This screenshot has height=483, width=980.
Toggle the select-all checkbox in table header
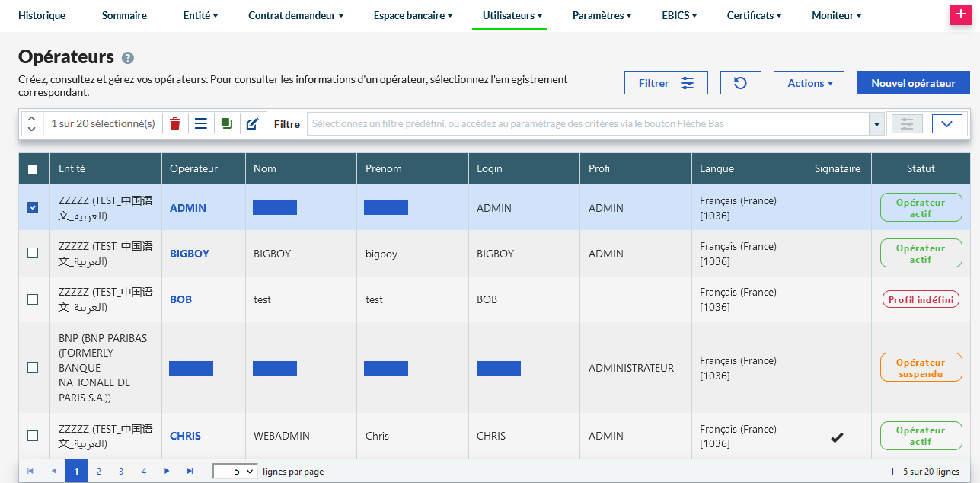[x=33, y=169]
